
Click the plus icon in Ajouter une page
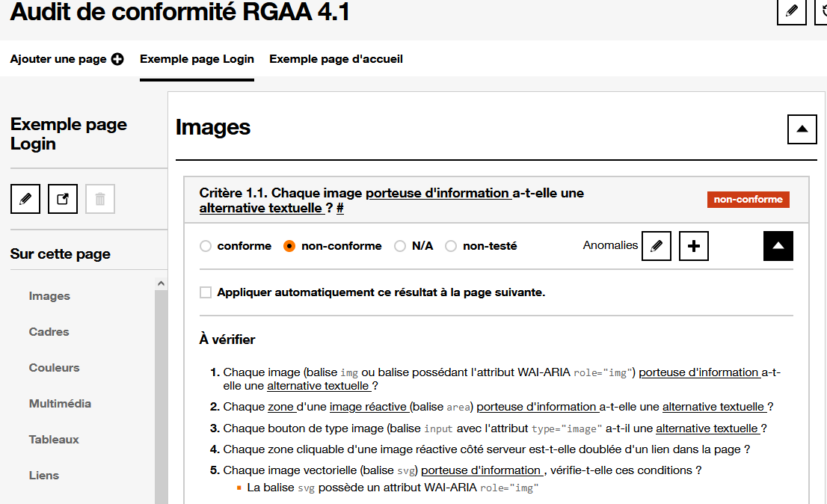point(117,59)
